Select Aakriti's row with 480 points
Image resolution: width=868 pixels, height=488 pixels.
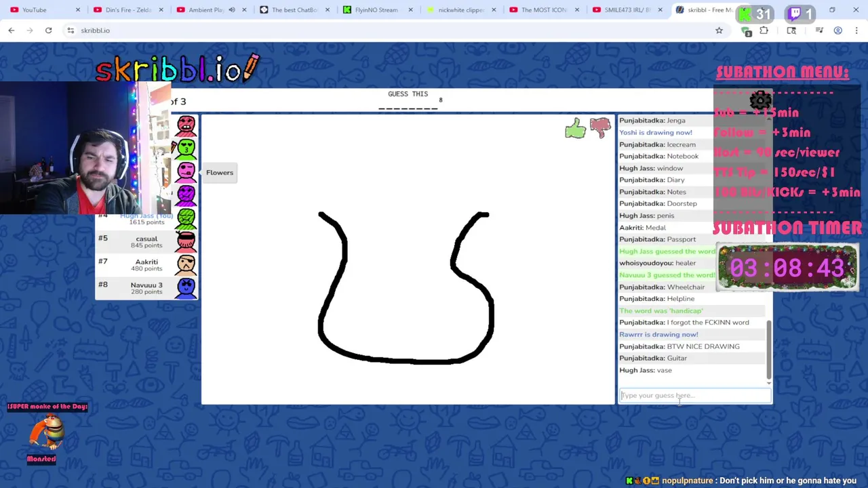pyautogui.click(x=146, y=265)
